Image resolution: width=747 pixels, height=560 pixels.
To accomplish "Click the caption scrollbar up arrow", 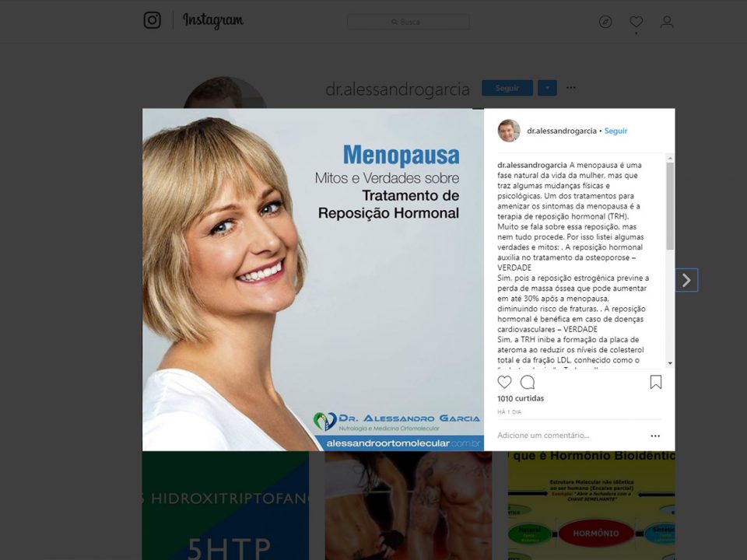I will pos(670,158).
